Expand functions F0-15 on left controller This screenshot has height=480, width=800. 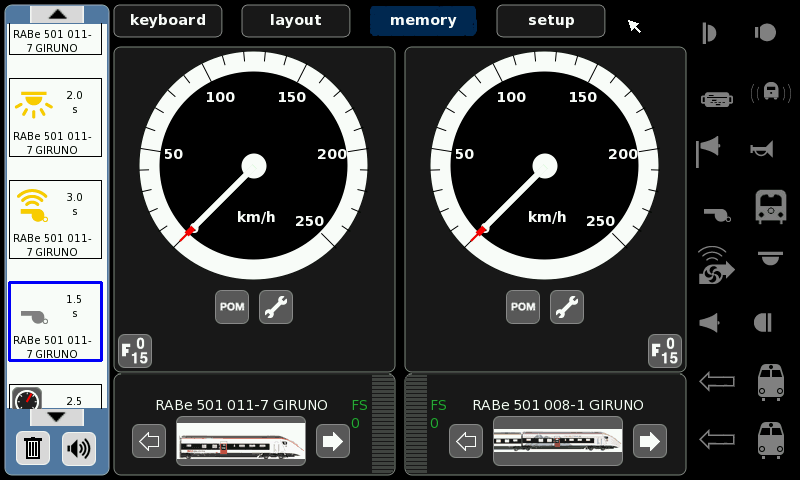point(135,350)
